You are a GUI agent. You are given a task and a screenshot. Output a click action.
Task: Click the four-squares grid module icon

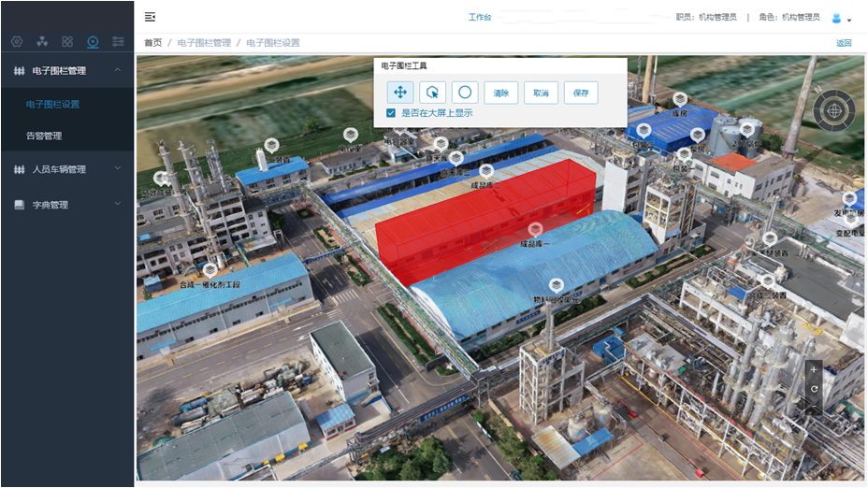tap(67, 42)
